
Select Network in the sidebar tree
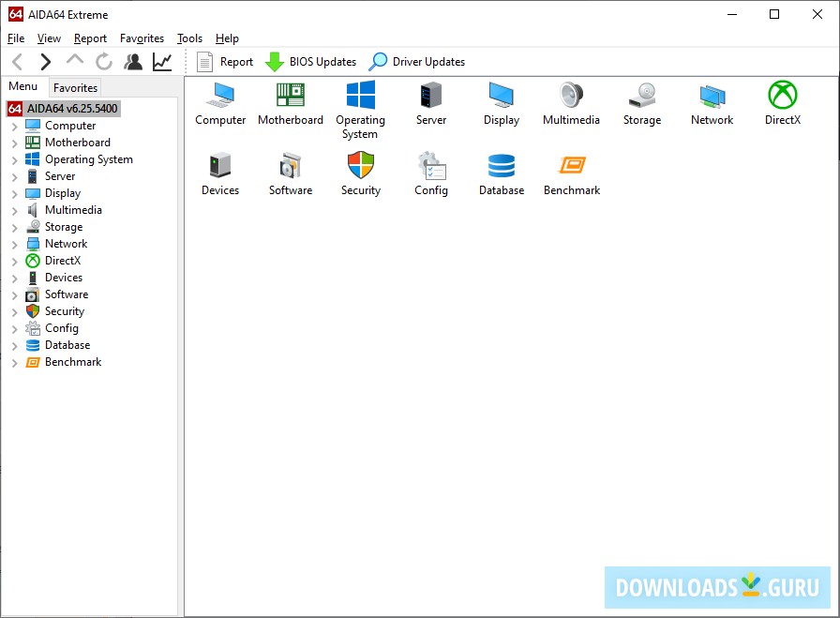pyautogui.click(x=66, y=243)
